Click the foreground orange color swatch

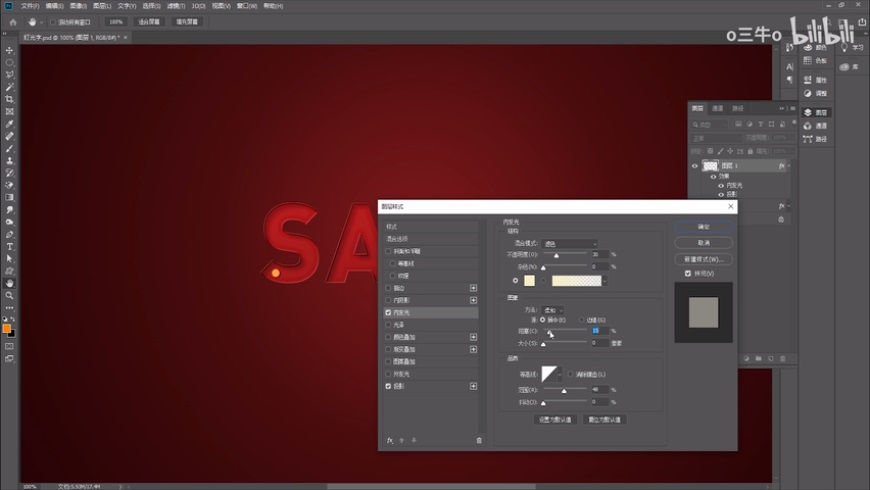coord(7,328)
